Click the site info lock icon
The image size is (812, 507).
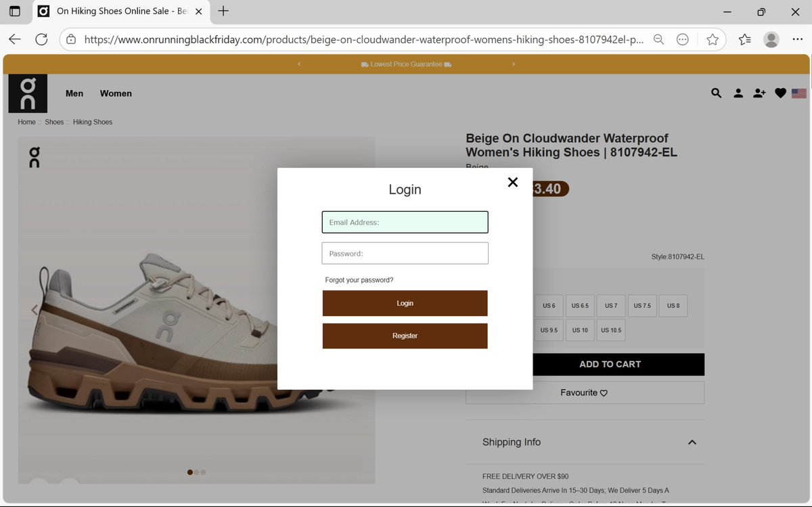[x=72, y=39]
